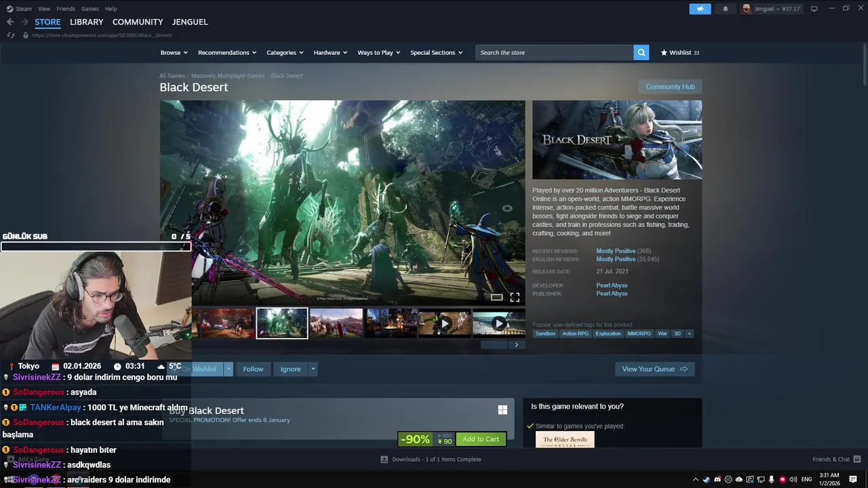868x488 pixels.
Task: Open the Jenguel account dropdown
Action: (x=770, y=9)
